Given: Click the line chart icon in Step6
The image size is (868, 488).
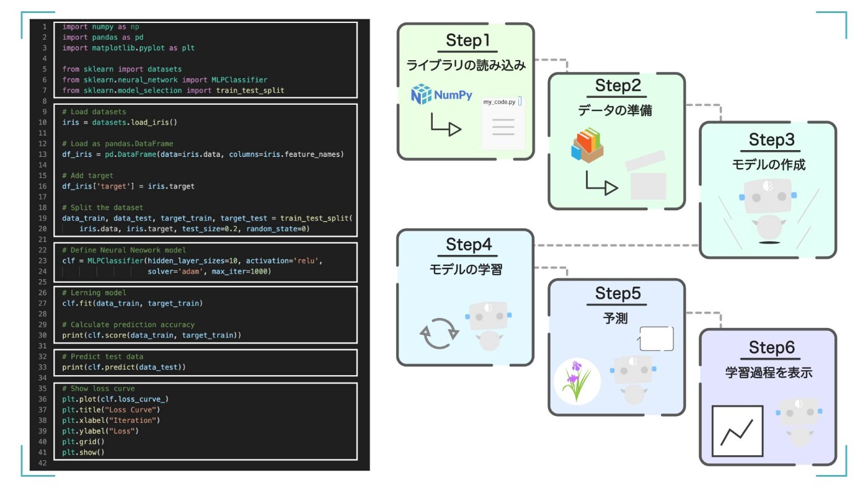Looking at the screenshot, I should pos(737,430).
